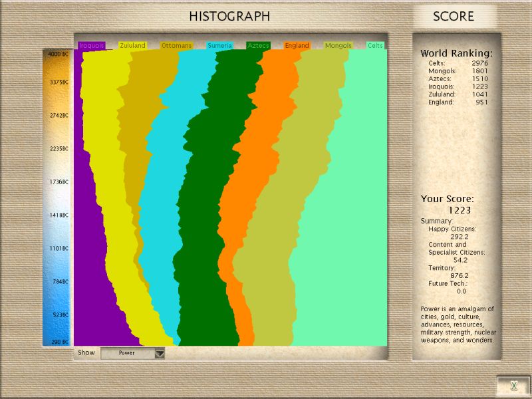The image size is (532, 399).
Task: Select the orange England legend label
Action: click(x=297, y=46)
